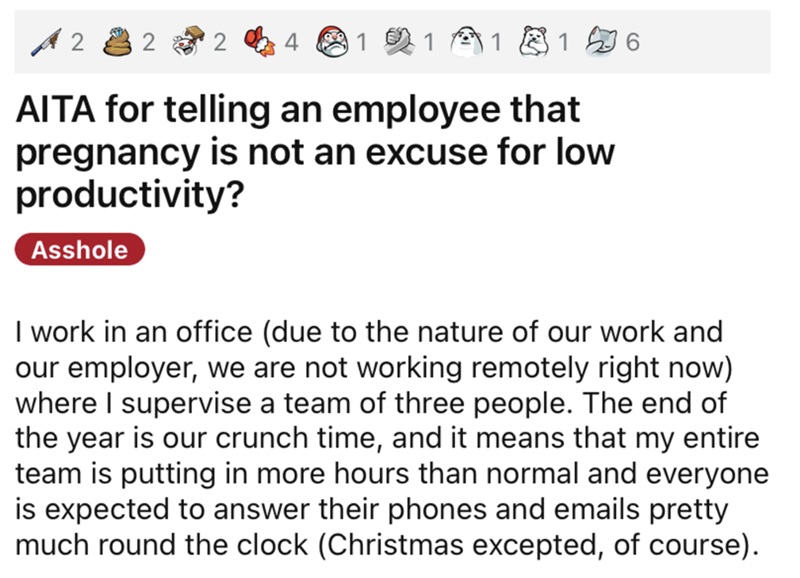Click the count 4 beside the rocket award

291,43
